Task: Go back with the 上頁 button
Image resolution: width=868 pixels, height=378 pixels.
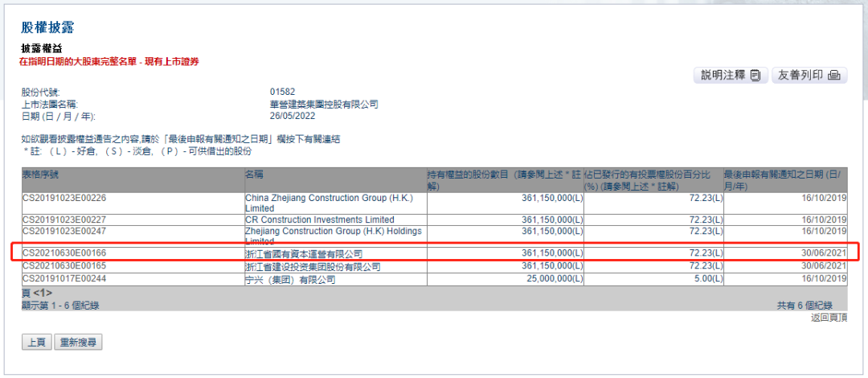Action: pyautogui.click(x=36, y=343)
